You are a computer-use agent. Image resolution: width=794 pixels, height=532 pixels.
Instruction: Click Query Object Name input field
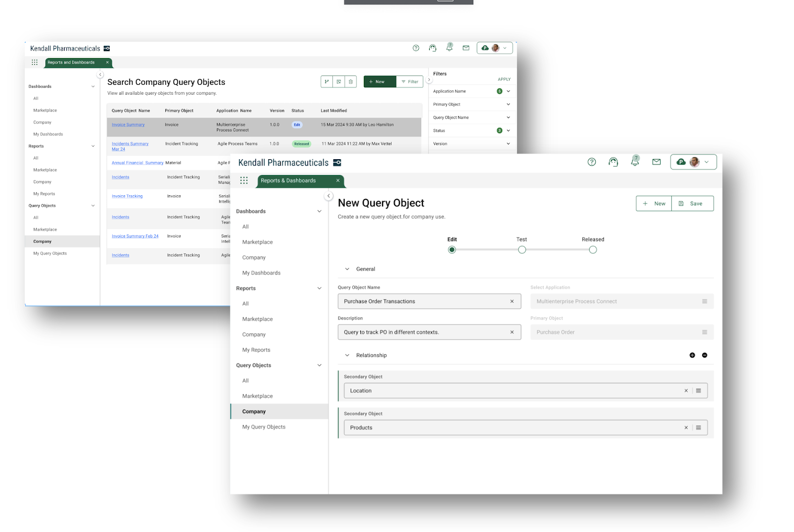point(429,301)
